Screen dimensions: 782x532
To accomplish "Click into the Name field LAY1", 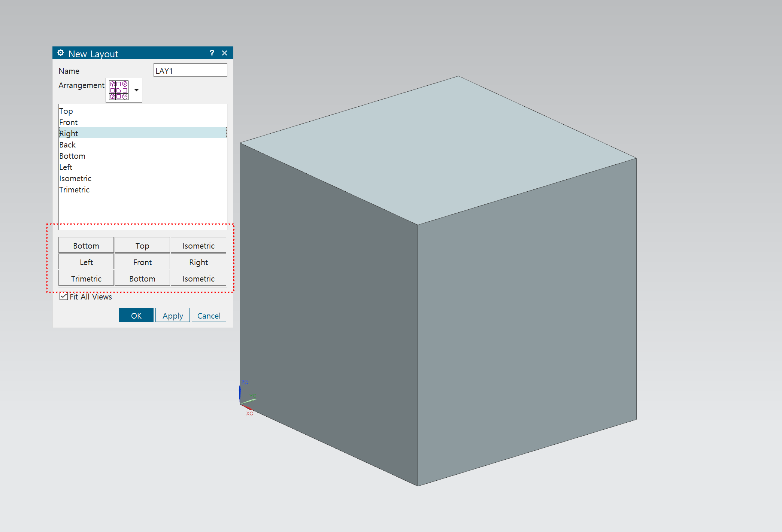I will coord(190,70).
